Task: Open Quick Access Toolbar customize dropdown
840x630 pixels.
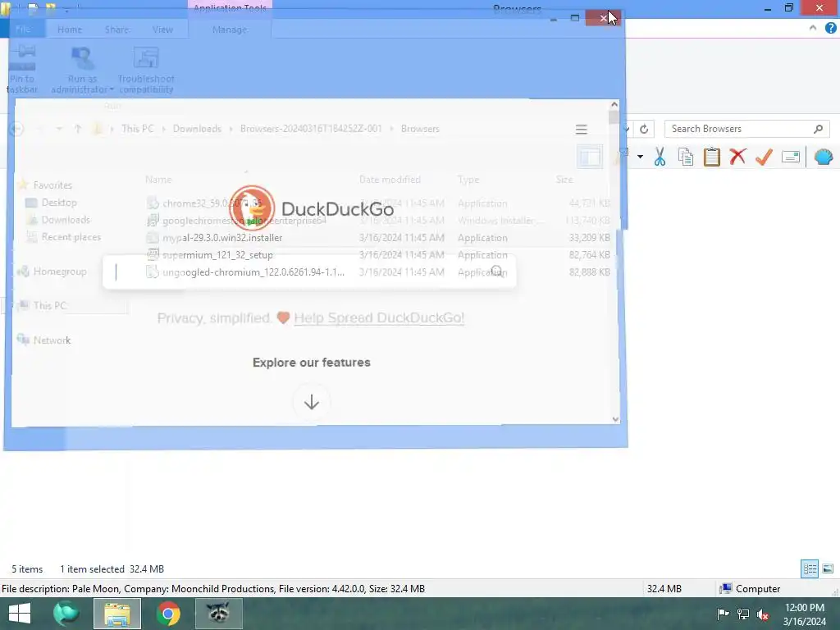Action: (x=66, y=9)
